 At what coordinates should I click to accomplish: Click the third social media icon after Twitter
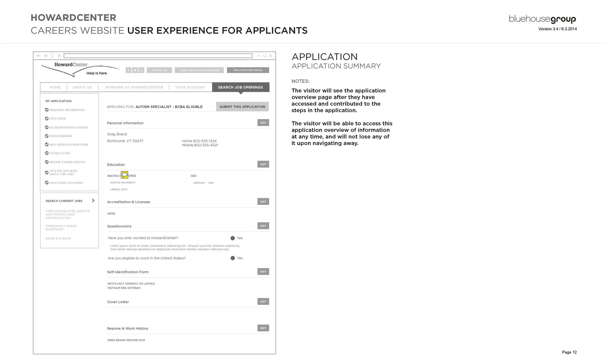141,70
